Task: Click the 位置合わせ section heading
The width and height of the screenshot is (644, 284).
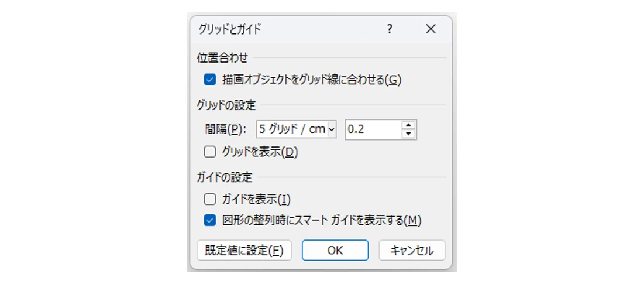Action: [x=222, y=57]
